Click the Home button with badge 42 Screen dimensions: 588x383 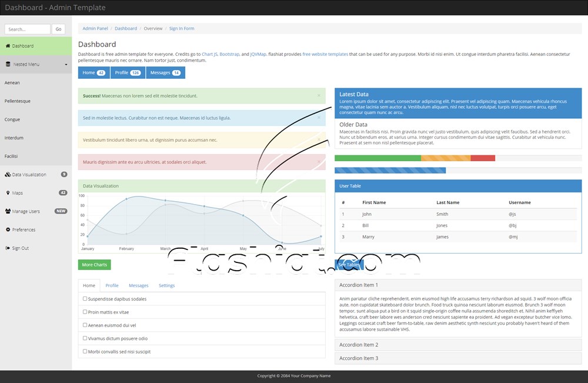[93, 73]
